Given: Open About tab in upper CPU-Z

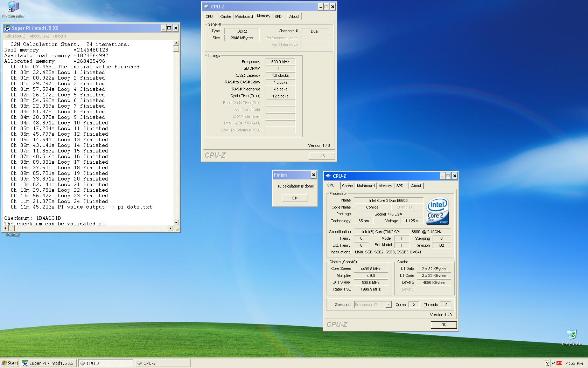Looking at the screenshot, I should tap(294, 16).
